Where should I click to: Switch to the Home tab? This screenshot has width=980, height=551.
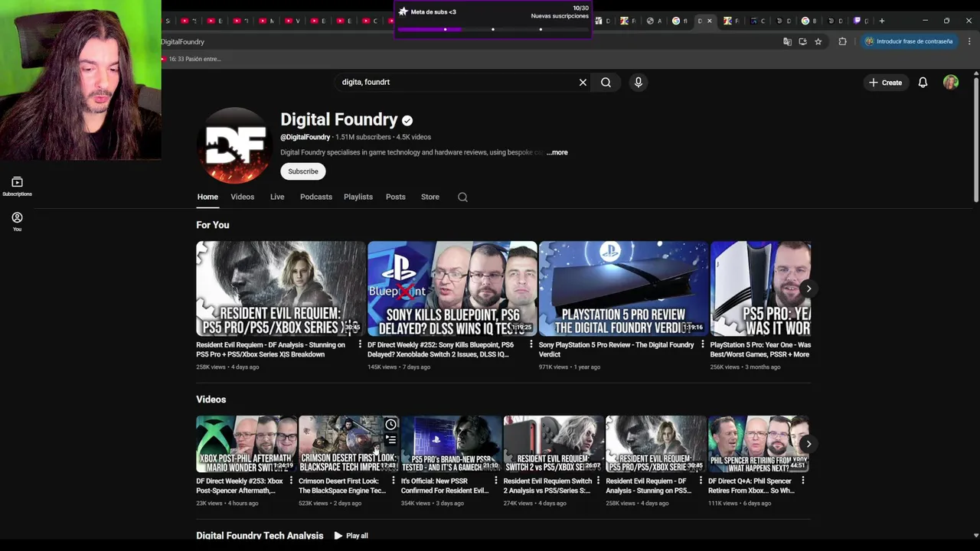(207, 197)
